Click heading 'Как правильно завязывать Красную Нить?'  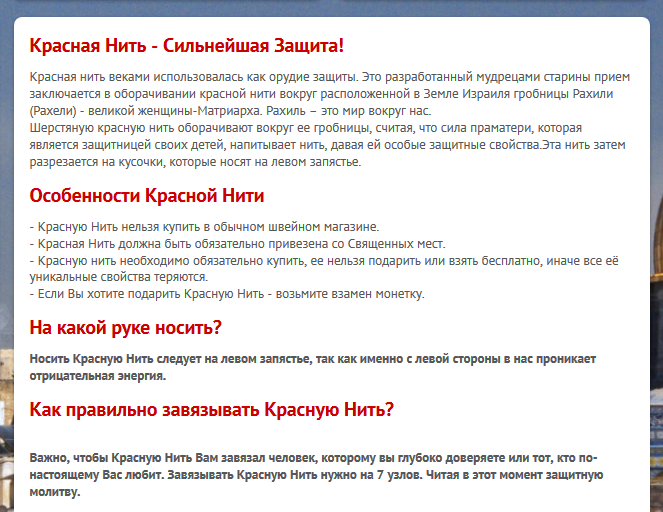tap(211, 409)
